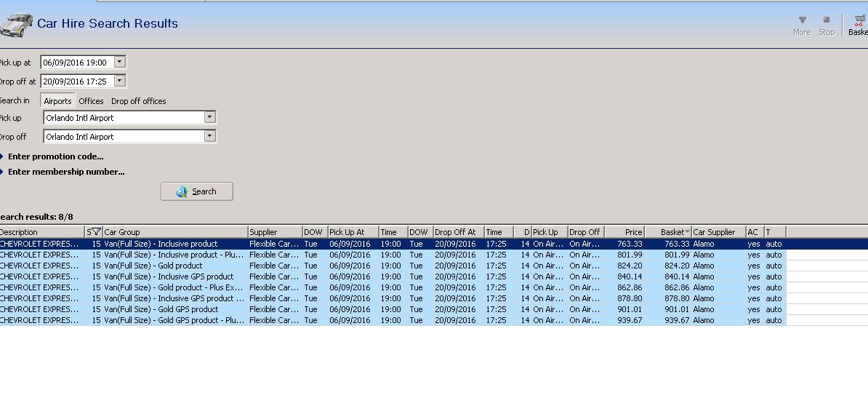Expand the Drop off location dropdown

click(x=209, y=136)
